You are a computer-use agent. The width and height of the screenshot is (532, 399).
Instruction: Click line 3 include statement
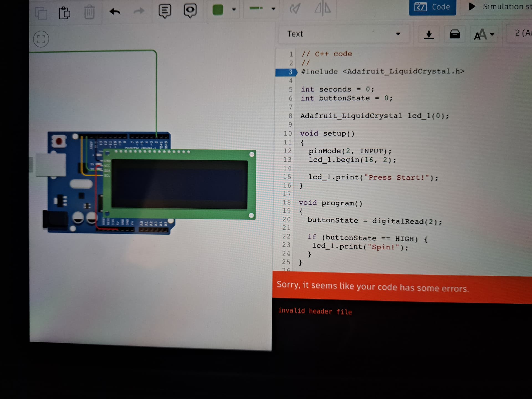[382, 71]
